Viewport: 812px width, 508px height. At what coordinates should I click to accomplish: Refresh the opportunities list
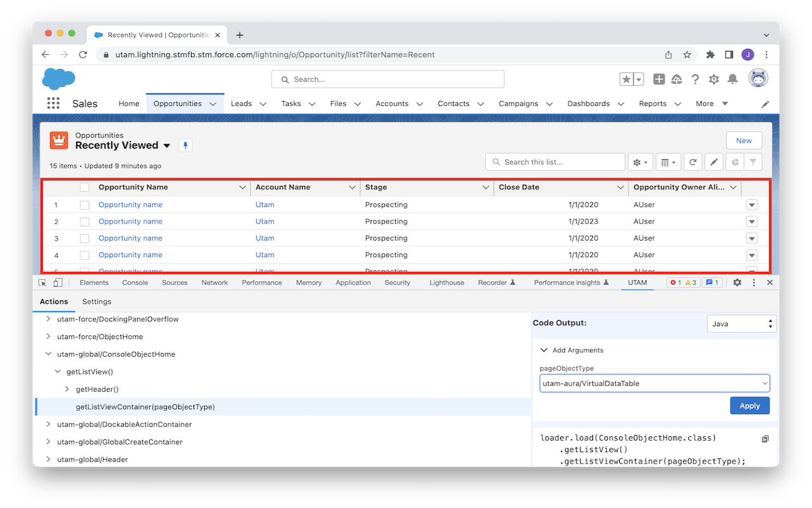tap(693, 162)
